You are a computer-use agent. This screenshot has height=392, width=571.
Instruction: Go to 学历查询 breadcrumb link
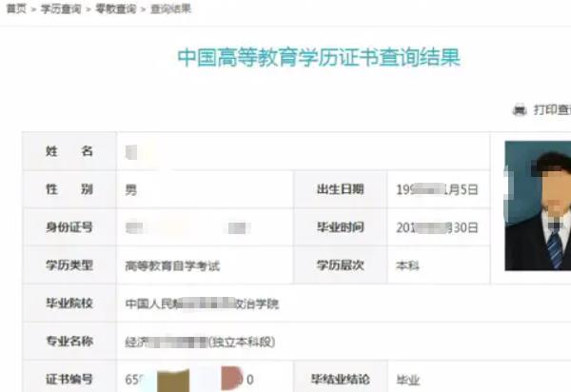tap(61, 9)
